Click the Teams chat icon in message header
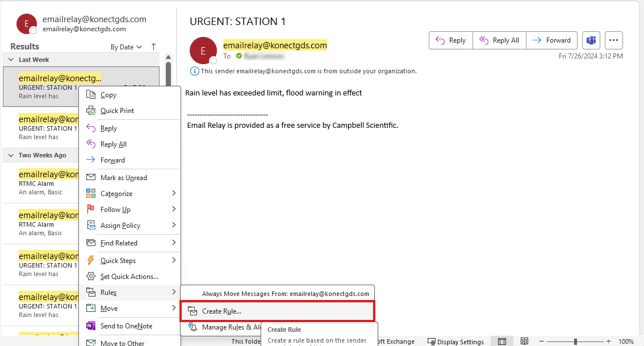The width and height of the screenshot is (644, 346). pyautogui.click(x=591, y=40)
